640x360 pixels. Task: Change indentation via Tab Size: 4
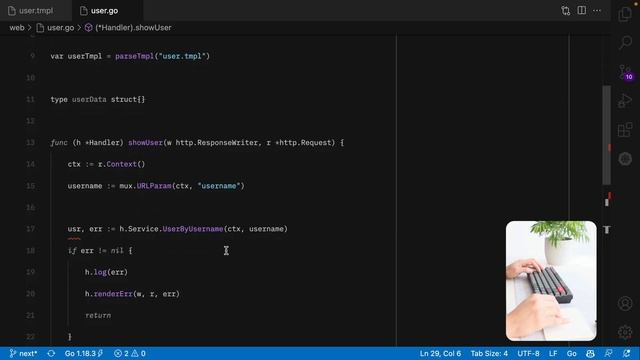(x=489, y=353)
